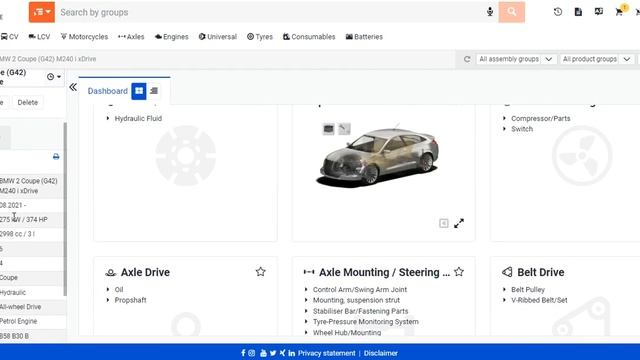Activate the microphone voice search icon
This screenshot has height=360, width=640.
pyautogui.click(x=490, y=12)
